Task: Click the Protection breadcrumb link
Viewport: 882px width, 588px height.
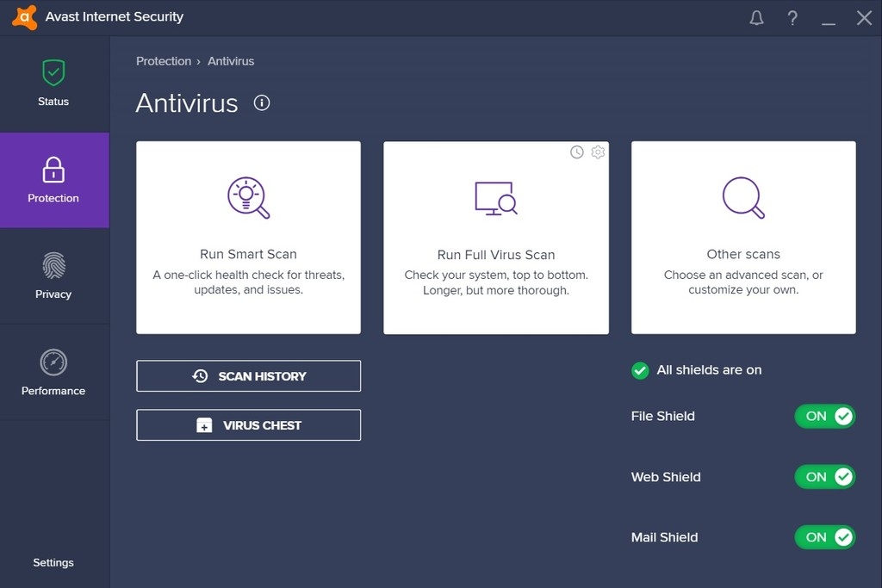Action: [x=164, y=60]
